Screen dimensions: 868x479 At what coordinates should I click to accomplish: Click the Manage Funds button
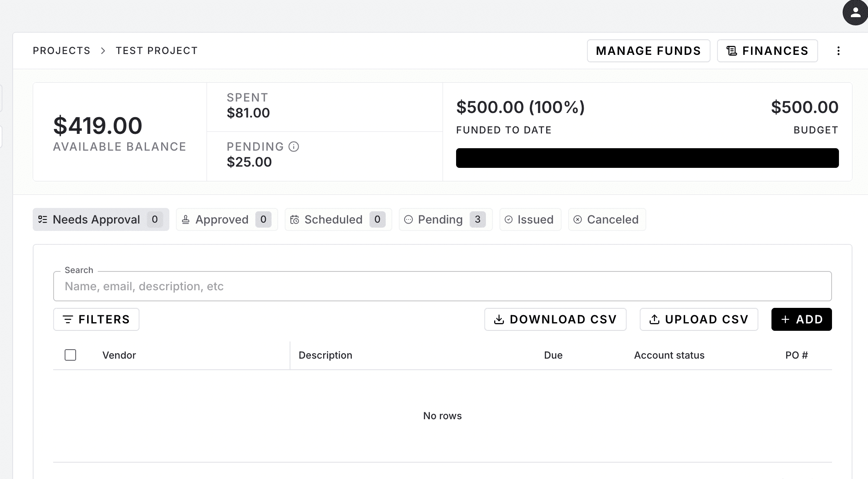click(648, 51)
